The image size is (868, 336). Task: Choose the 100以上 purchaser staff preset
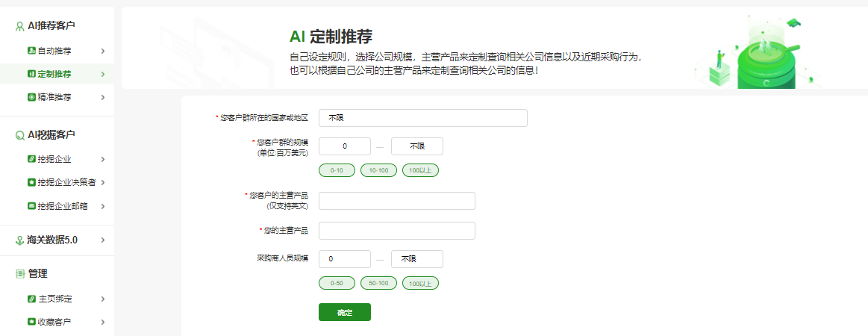[x=420, y=283]
